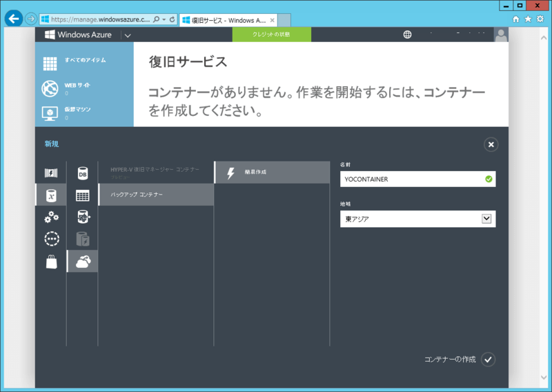
Task: Open the 地域 dropdown showing 東アジア
Action: pos(418,219)
